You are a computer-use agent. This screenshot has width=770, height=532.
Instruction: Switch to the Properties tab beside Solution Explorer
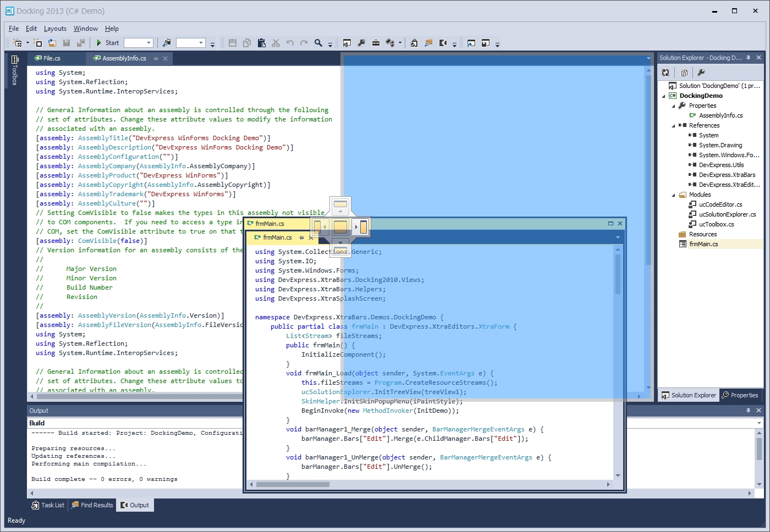pyautogui.click(x=740, y=395)
